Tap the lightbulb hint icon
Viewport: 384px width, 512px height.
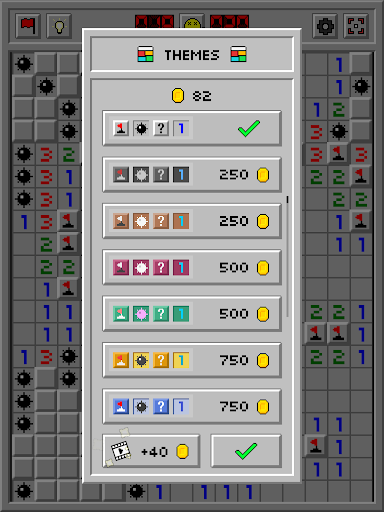pos(59,26)
